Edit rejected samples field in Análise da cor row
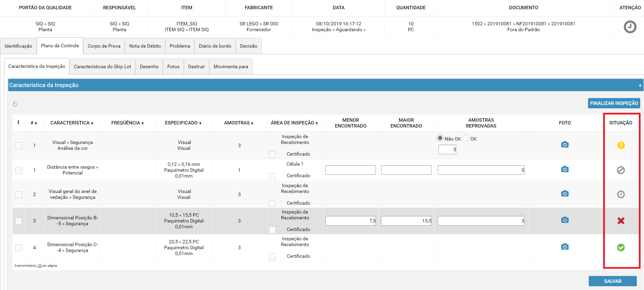Viewport: 644px width, 290px height. [x=447, y=149]
